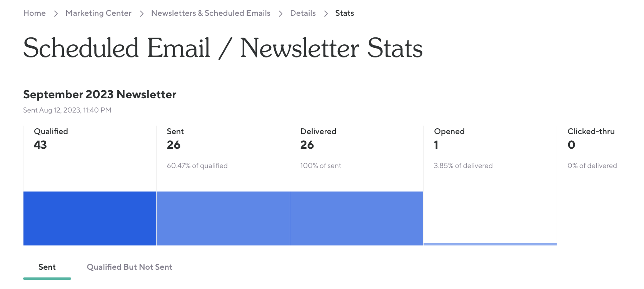The image size is (644, 289).
Task: Select the Sent tab
Action: [x=47, y=267]
